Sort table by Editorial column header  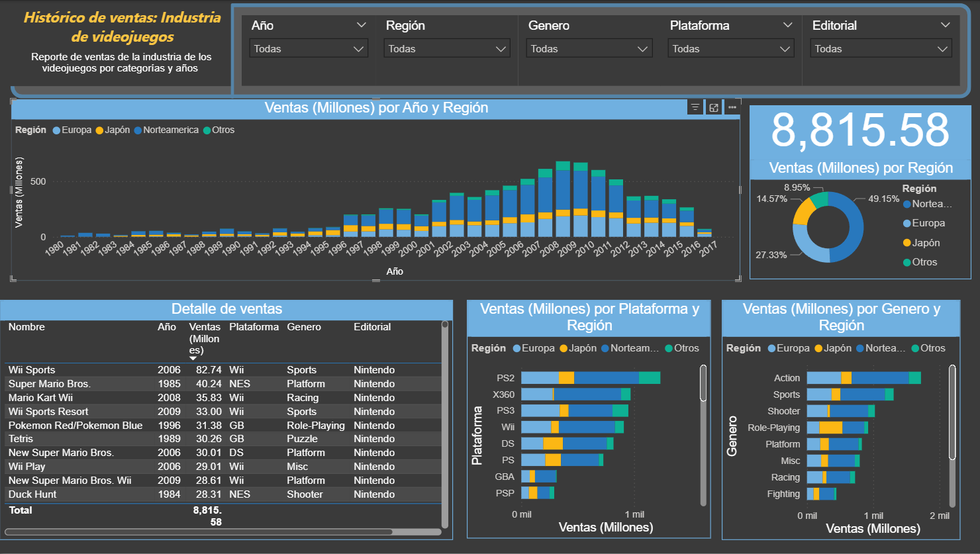(372, 327)
